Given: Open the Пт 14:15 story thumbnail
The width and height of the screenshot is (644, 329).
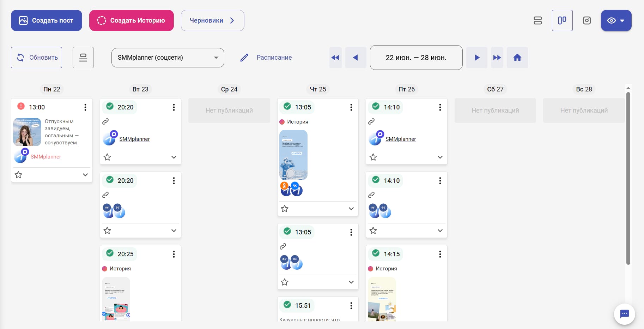Looking at the screenshot, I should tap(382, 299).
